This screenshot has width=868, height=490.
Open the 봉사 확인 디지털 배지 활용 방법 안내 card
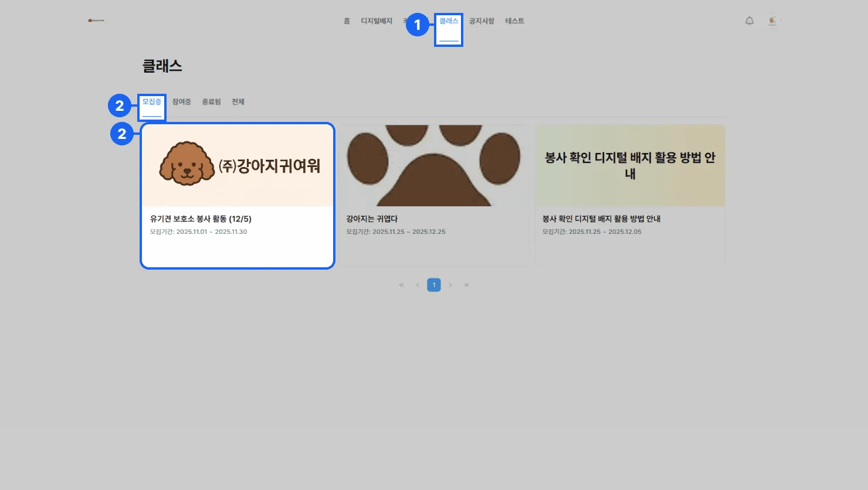click(x=630, y=196)
